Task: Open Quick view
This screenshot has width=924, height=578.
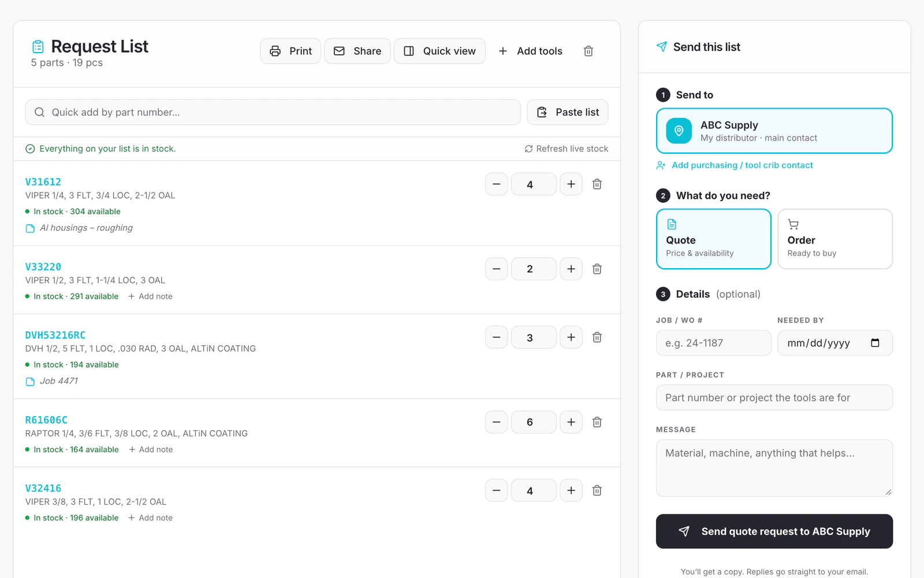Action: point(439,51)
